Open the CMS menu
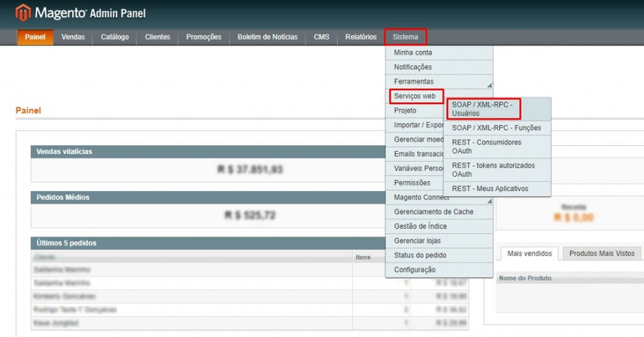Image resolution: width=644 pixels, height=337 pixels. click(x=322, y=37)
